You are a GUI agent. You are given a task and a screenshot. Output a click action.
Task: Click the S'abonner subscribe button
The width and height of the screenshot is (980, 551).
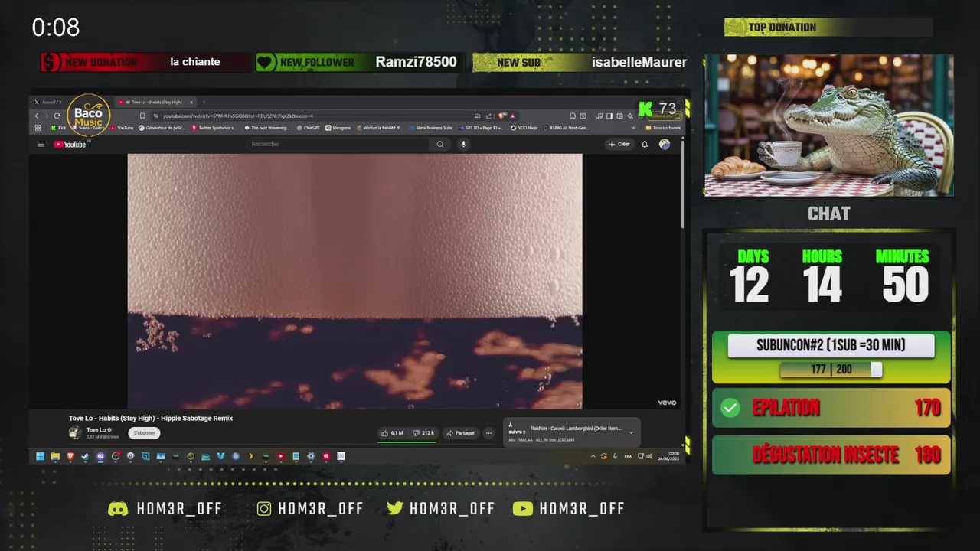(x=144, y=433)
